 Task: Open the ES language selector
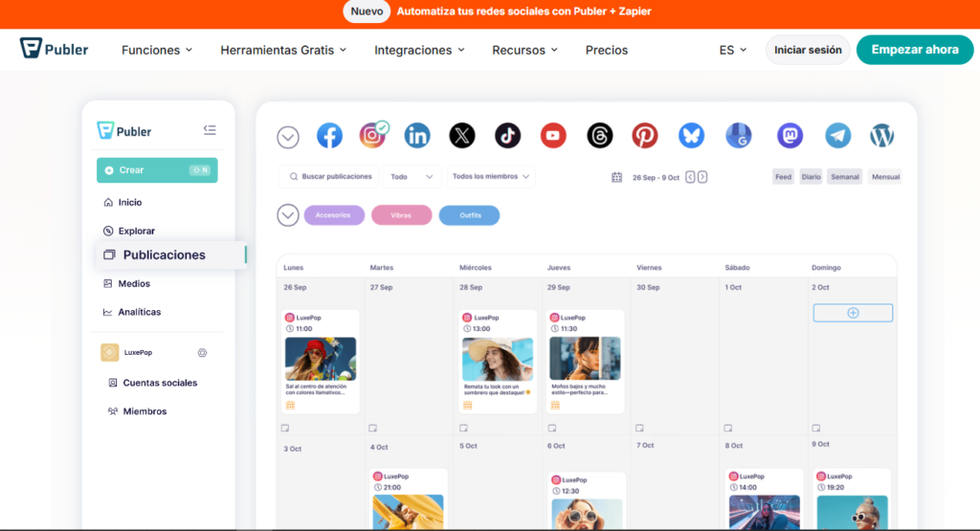tap(732, 50)
